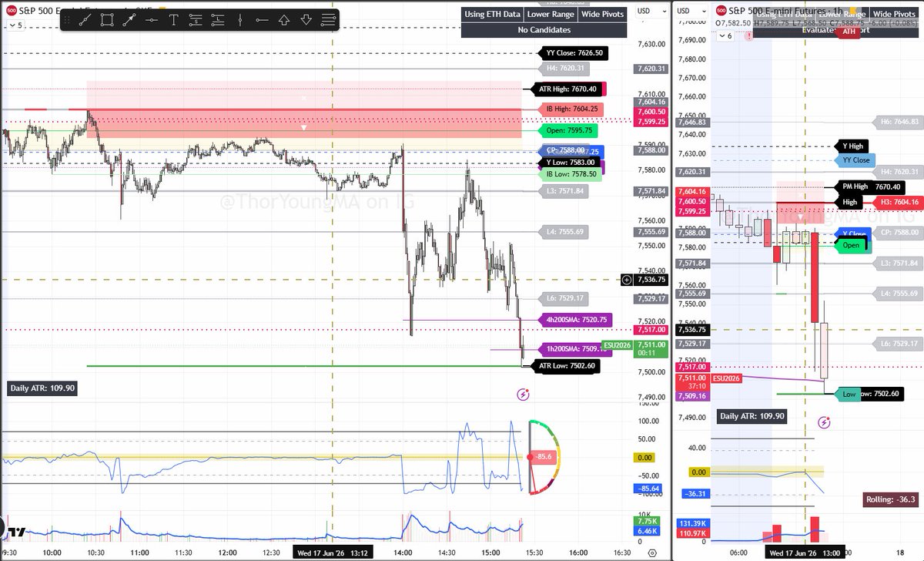Expand the 5 indicators legend on left chart

(x=15, y=25)
